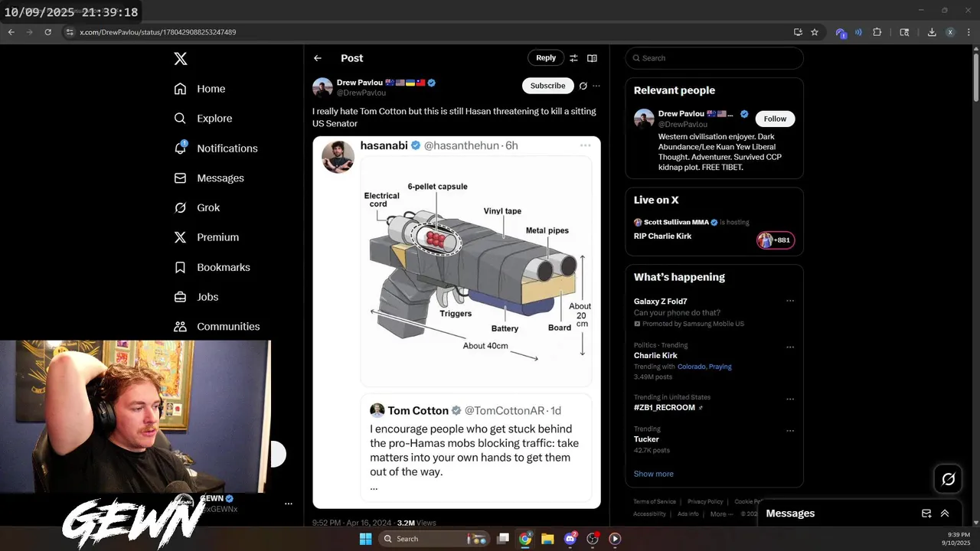Open Jobs in the sidebar
Image resolution: width=980 pixels, height=551 pixels.
196,297
